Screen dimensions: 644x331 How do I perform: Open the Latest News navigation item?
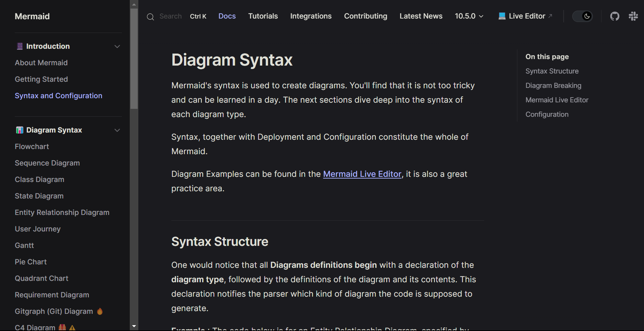(x=421, y=16)
